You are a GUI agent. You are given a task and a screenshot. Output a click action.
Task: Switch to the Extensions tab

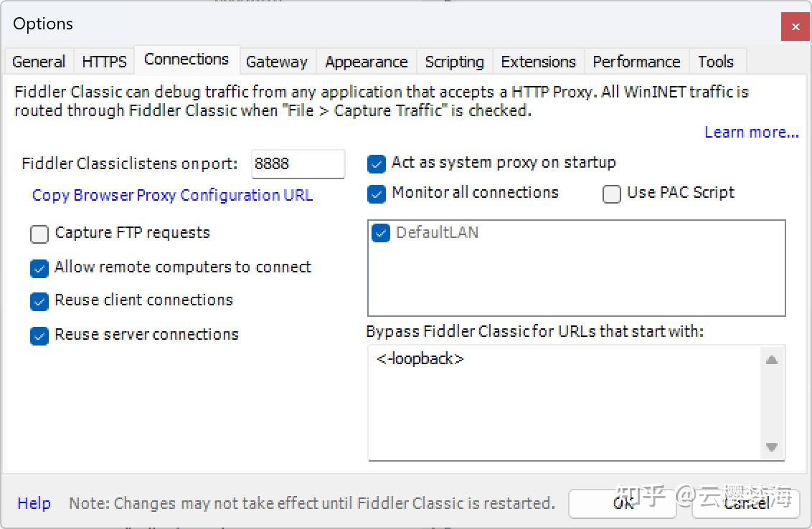(x=538, y=62)
